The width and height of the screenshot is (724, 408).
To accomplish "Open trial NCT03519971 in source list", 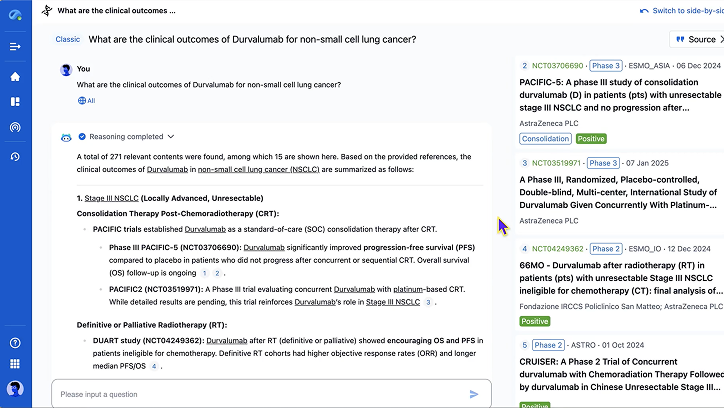I will [556, 163].
